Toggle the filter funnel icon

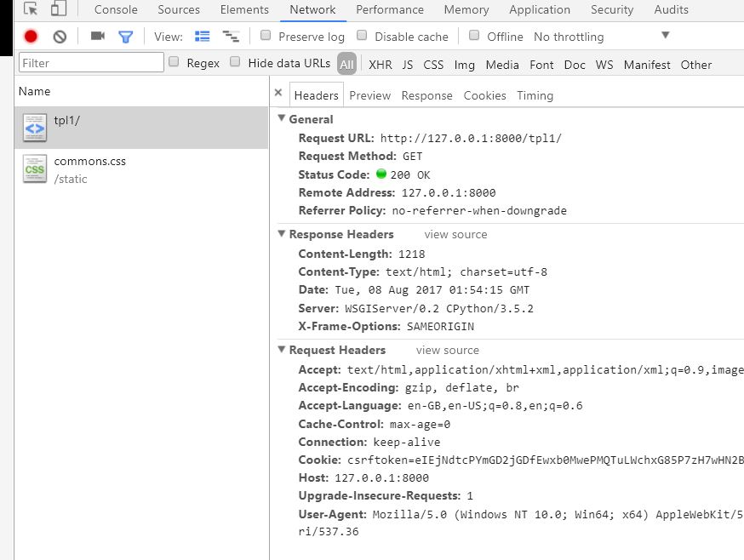(126, 37)
